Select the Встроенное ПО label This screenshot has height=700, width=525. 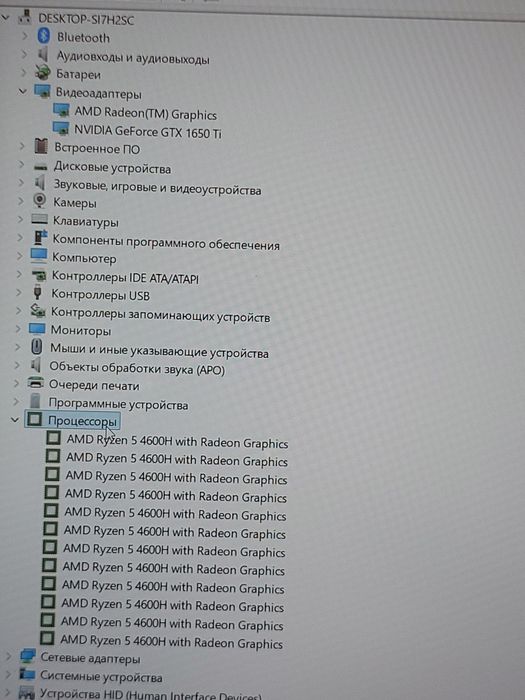tap(97, 149)
